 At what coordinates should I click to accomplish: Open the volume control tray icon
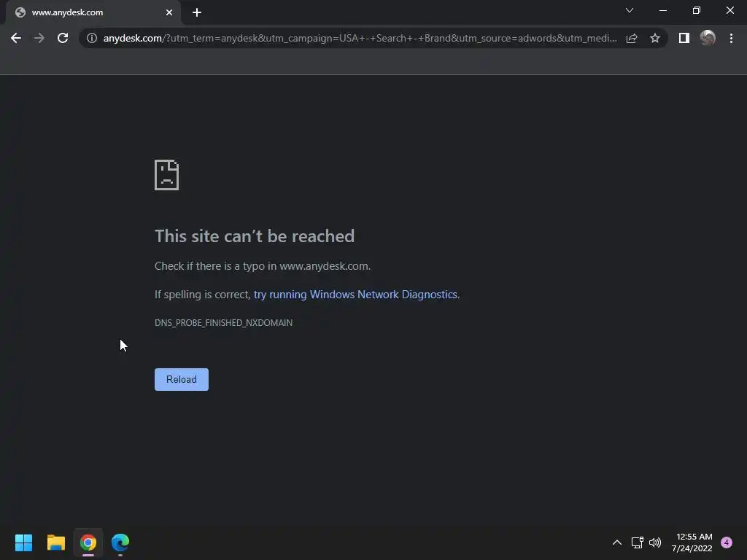point(655,542)
